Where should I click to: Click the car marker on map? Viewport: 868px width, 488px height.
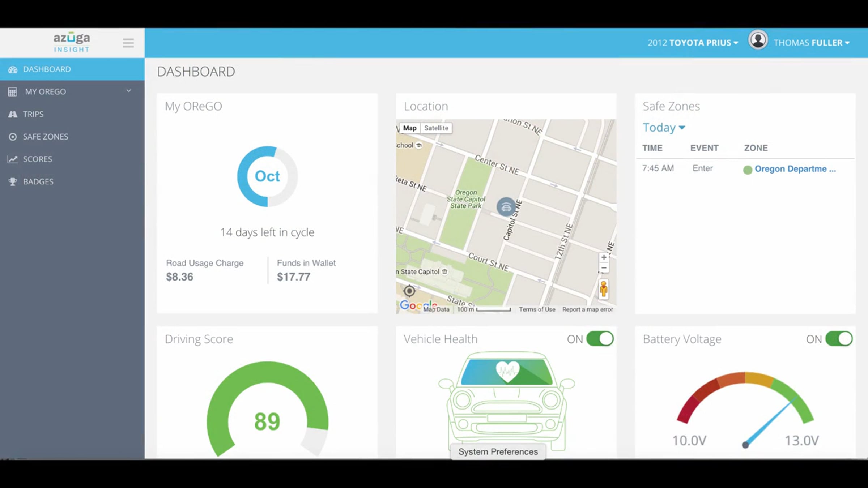click(x=506, y=207)
